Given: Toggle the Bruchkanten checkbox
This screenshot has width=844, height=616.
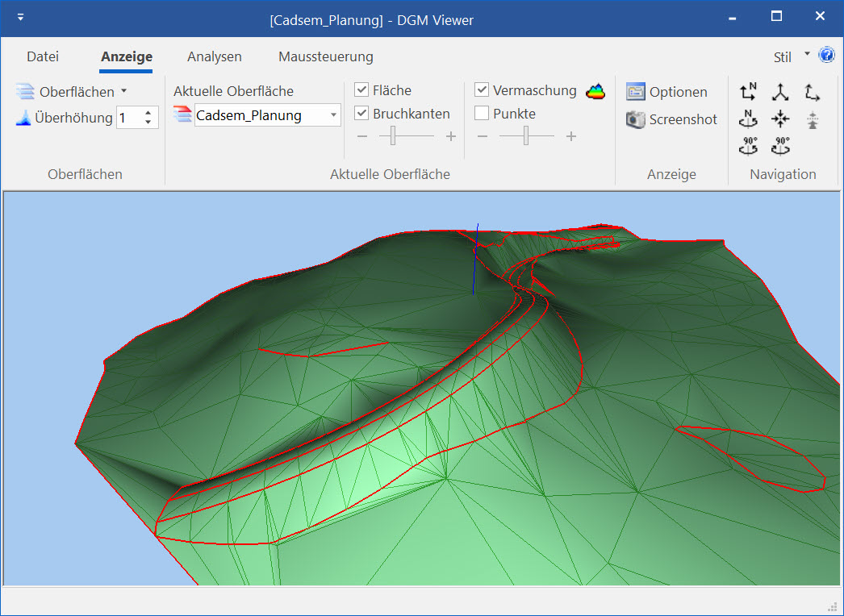Looking at the screenshot, I should [x=361, y=114].
